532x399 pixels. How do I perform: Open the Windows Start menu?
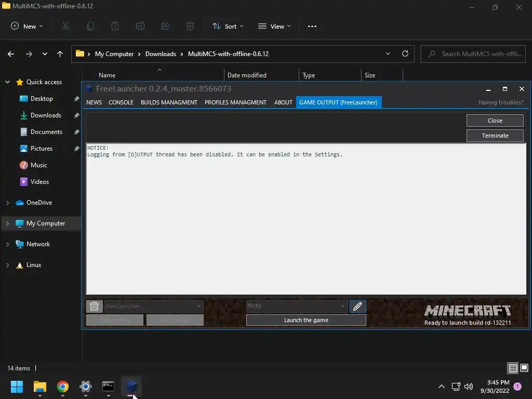(17, 387)
